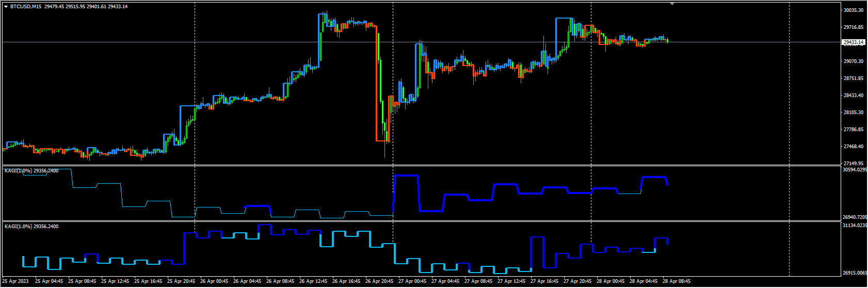This screenshot has width=868, height=288.
Task: Click the 29070.30 price scale level
Action: [854, 61]
